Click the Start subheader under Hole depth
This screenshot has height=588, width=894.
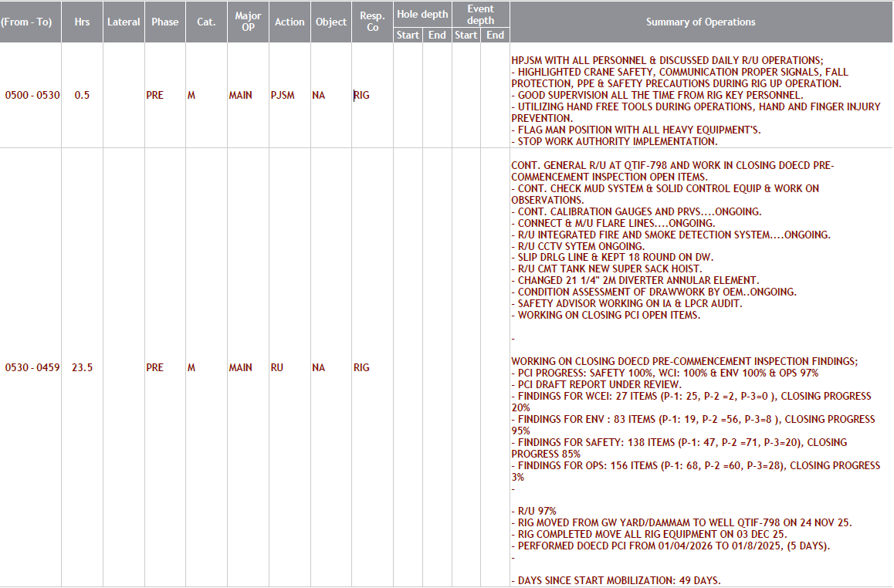(408, 35)
